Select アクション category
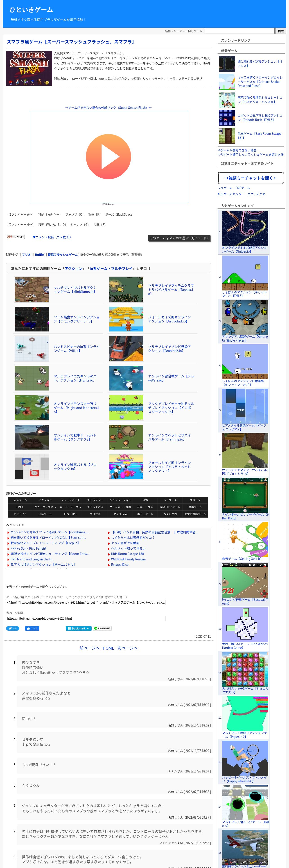 tap(45, 500)
